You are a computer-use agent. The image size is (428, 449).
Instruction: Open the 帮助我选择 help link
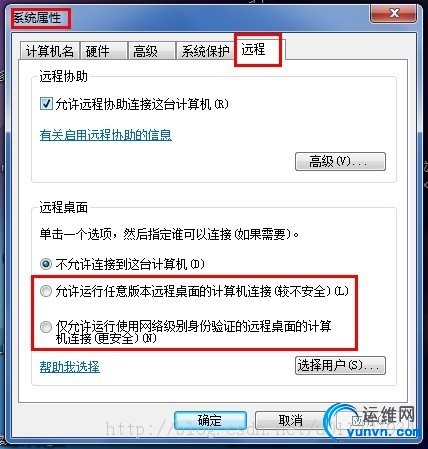pyautogui.click(x=70, y=367)
